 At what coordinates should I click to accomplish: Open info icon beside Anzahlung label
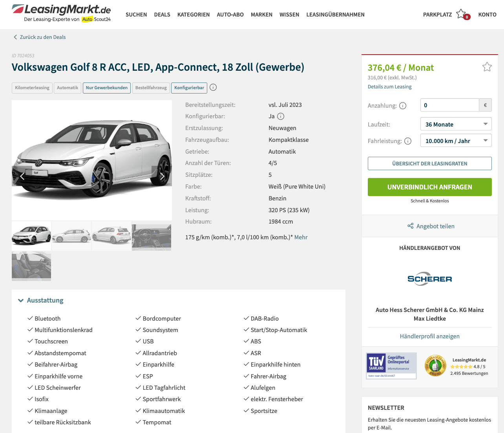tap(403, 106)
